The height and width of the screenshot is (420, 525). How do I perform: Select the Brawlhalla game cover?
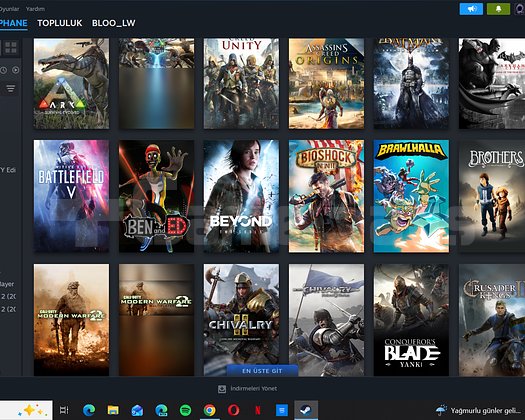[x=411, y=196]
